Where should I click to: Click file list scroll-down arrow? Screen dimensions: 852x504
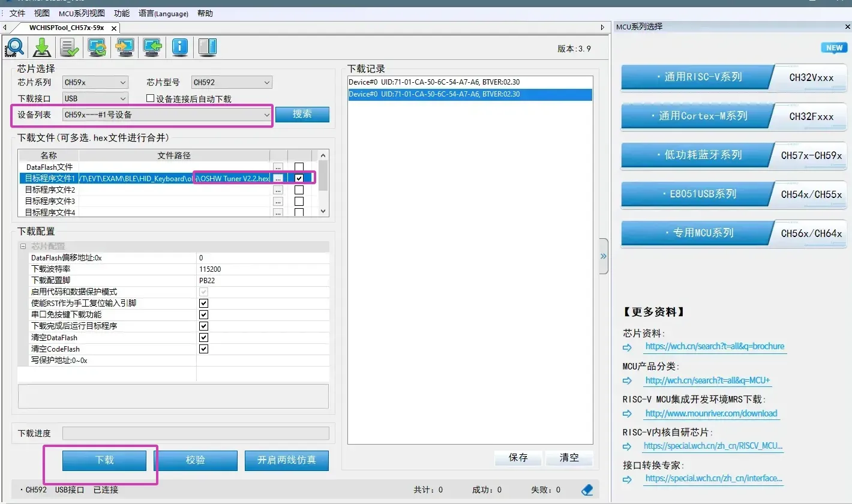point(323,211)
